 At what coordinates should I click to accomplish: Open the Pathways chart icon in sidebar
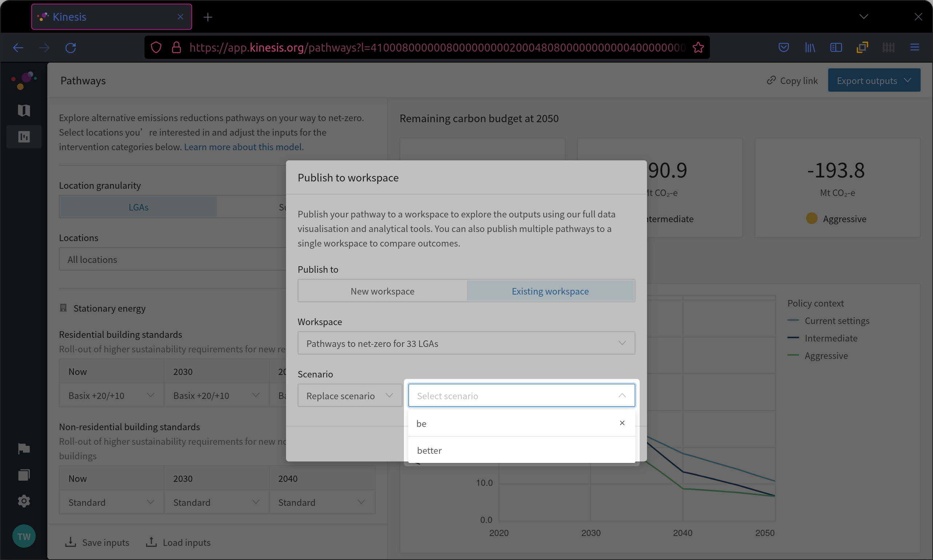click(x=24, y=137)
